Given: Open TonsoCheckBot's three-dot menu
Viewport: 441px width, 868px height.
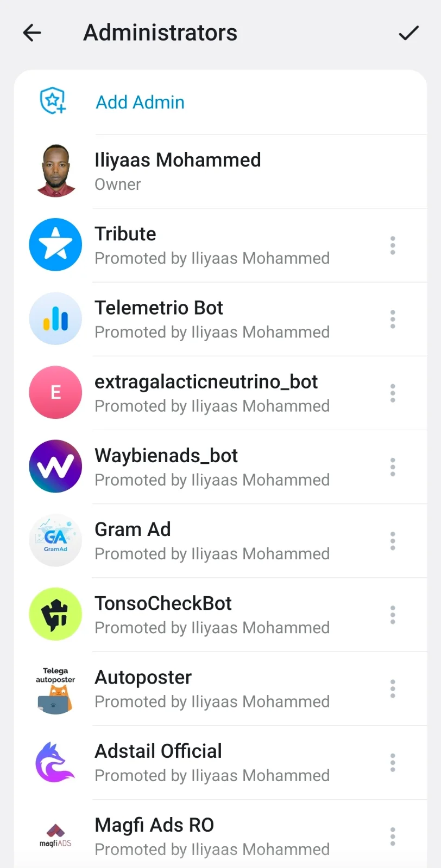Looking at the screenshot, I should tap(393, 615).
